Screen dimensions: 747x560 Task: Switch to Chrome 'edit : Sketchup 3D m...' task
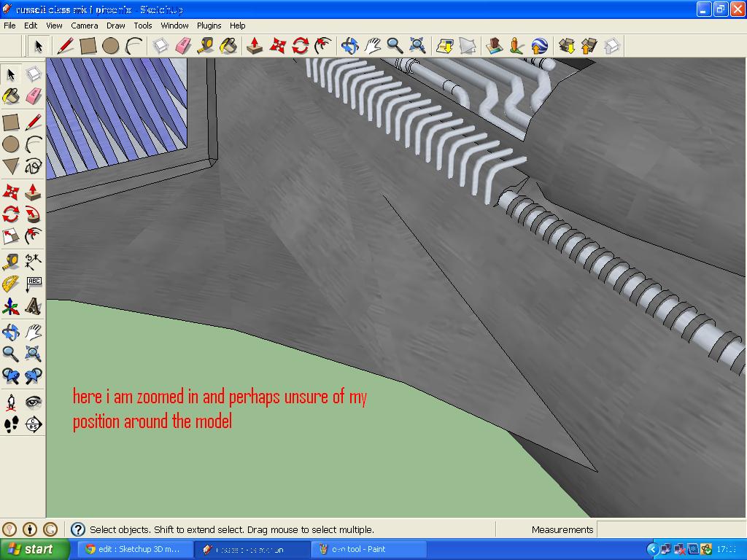pyautogui.click(x=135, y=550)
